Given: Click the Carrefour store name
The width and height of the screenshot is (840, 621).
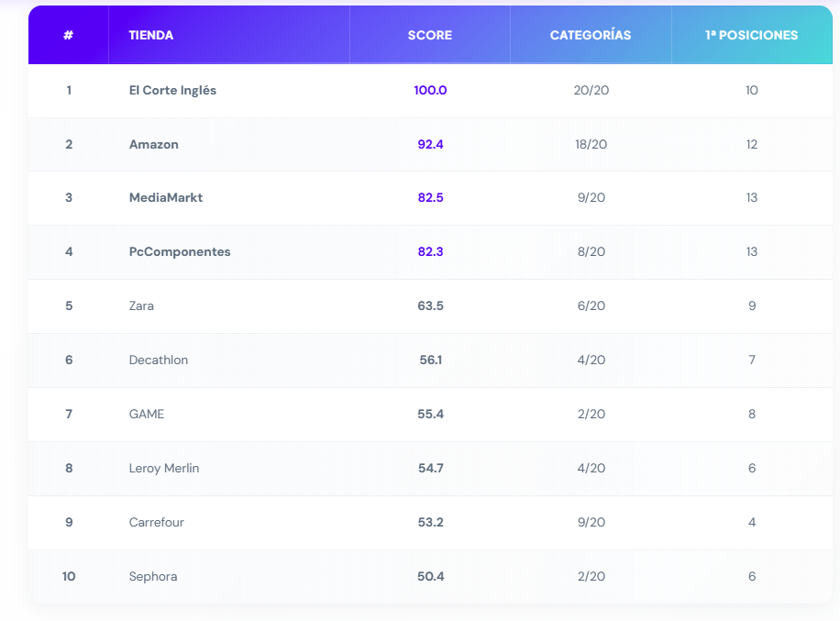Looking at the screenshot, I should point(157,523).
